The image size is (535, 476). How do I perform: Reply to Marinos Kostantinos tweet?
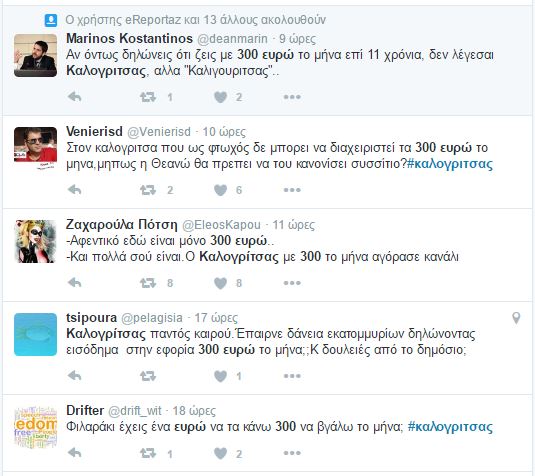(x=74, y=97)
